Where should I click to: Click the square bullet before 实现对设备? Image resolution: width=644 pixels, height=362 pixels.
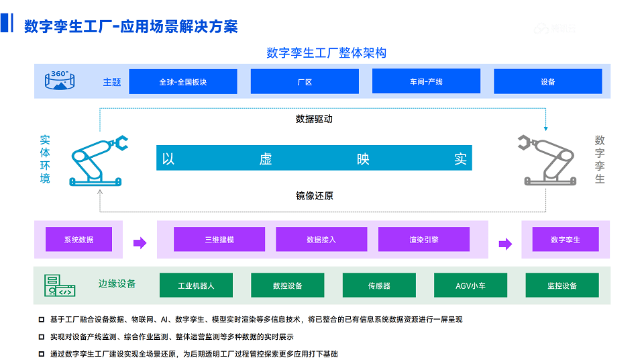42,337
